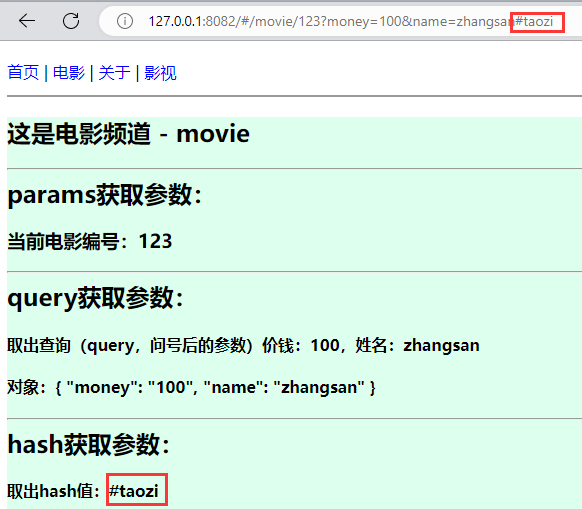Click the 当前电影编号: 123 text

(x=89, y=241)
